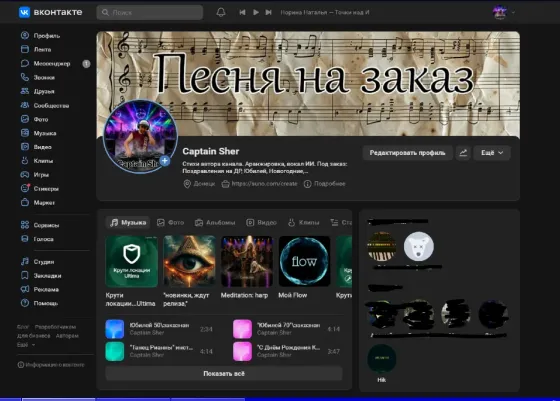
Task: Click Показать всё button
Action: tap(224, 374)
